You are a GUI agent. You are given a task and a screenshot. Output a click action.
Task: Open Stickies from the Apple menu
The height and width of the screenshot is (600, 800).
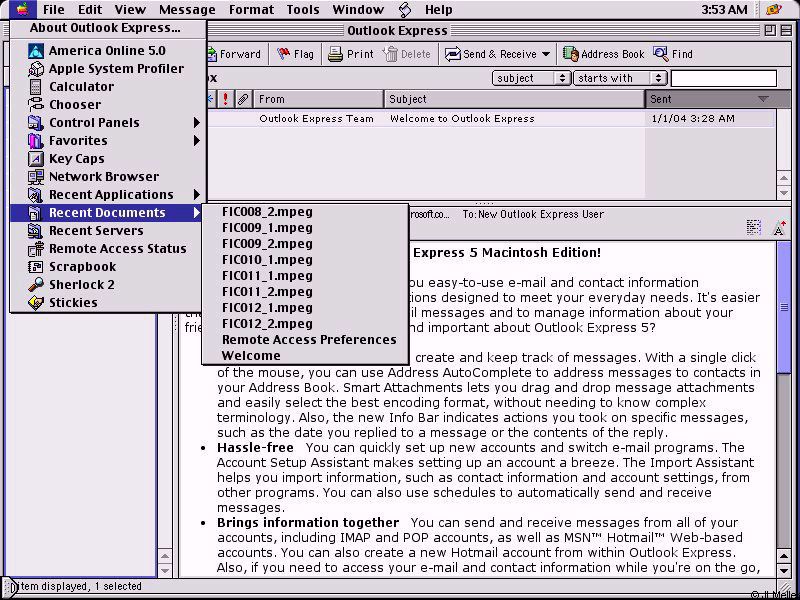coord(73,303)
